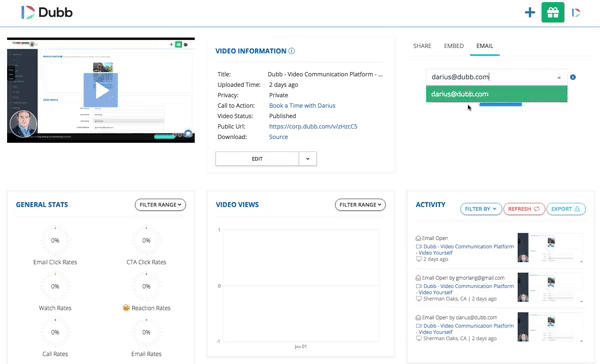Click the Video Views chart area

[x=301, y=286]
